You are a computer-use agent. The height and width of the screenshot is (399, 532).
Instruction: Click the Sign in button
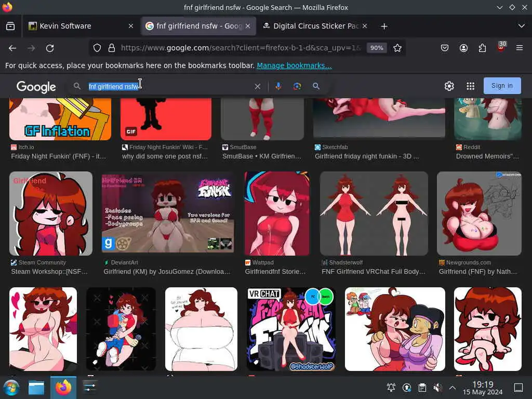tap(502, 86)
